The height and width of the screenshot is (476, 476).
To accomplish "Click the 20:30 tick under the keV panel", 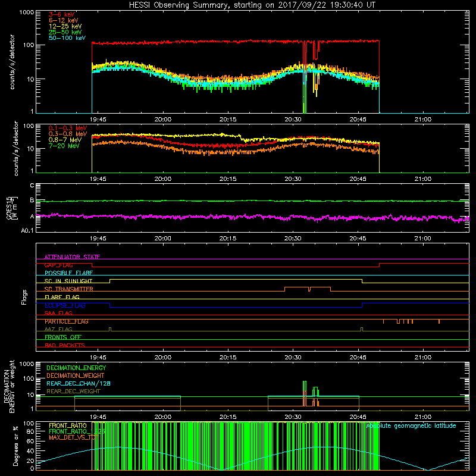I will [x=293, y=120].
